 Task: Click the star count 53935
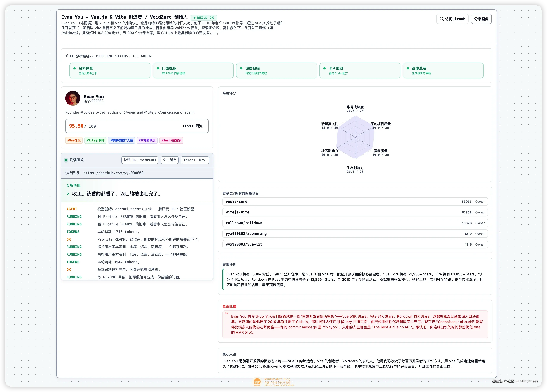[x=466, y=202]
